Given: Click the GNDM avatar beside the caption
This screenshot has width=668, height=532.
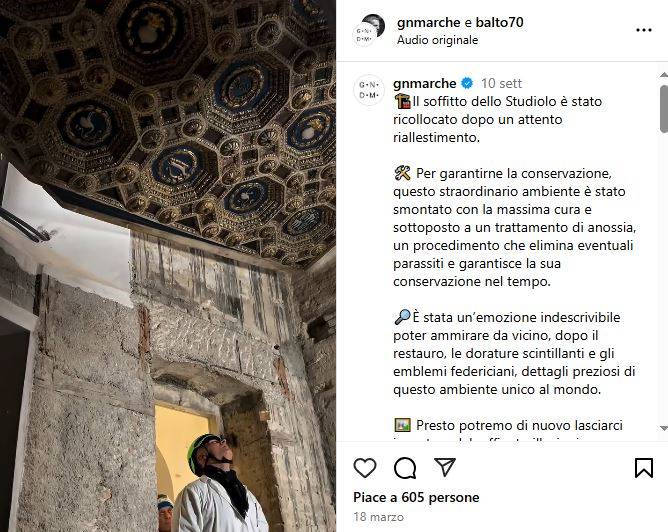Looking at the screenshot, I should [x=369, y=90].
